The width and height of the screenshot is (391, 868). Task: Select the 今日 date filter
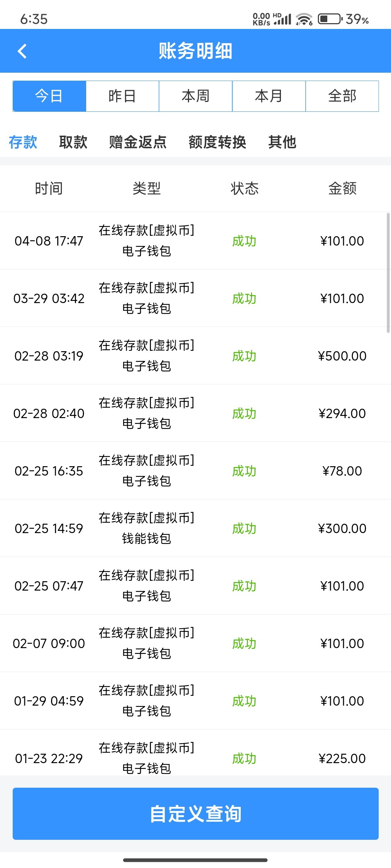click(49, 96)
